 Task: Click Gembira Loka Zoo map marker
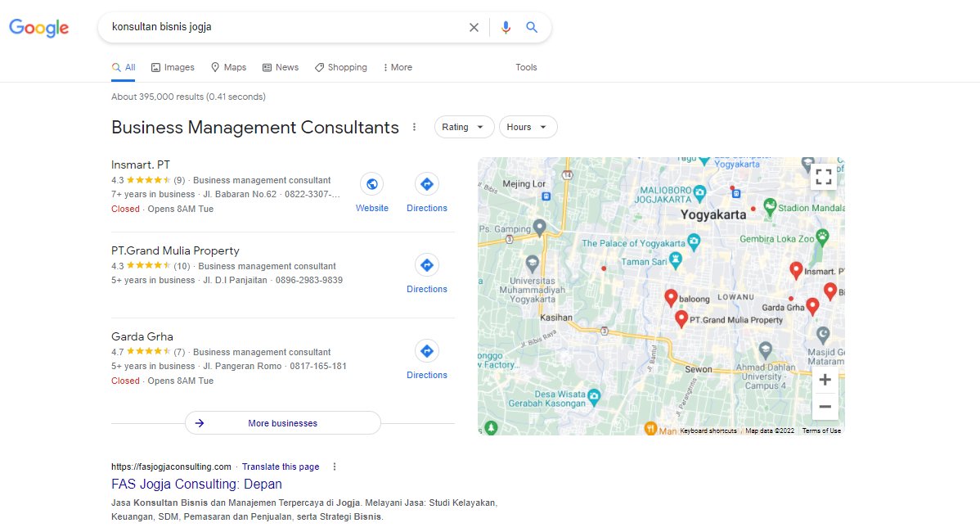click(x=822, y=237)
